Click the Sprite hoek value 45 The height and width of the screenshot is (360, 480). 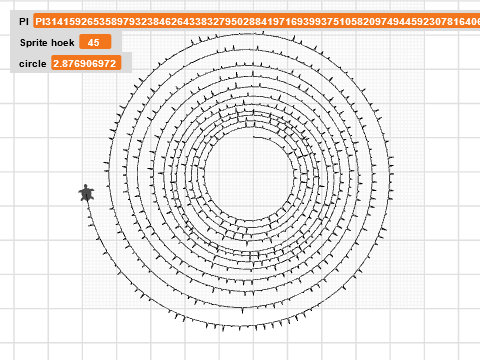pos(95,42)
